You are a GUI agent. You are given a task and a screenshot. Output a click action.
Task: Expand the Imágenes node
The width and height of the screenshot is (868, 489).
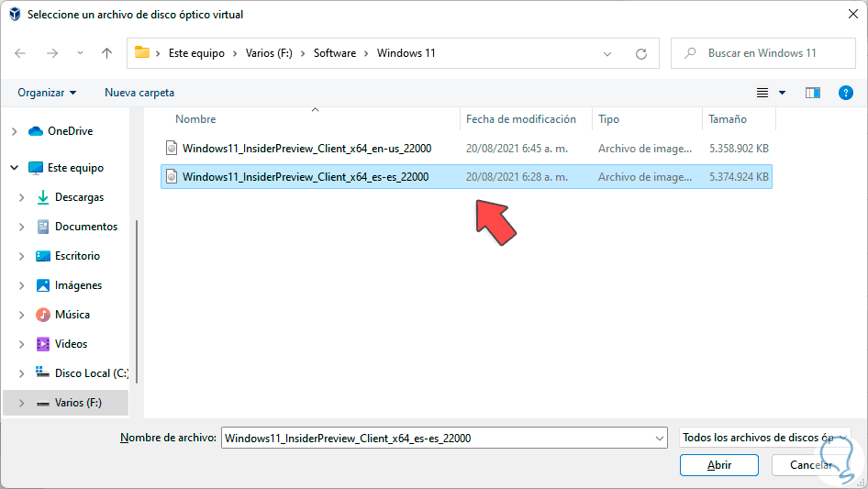coord(22,285)
